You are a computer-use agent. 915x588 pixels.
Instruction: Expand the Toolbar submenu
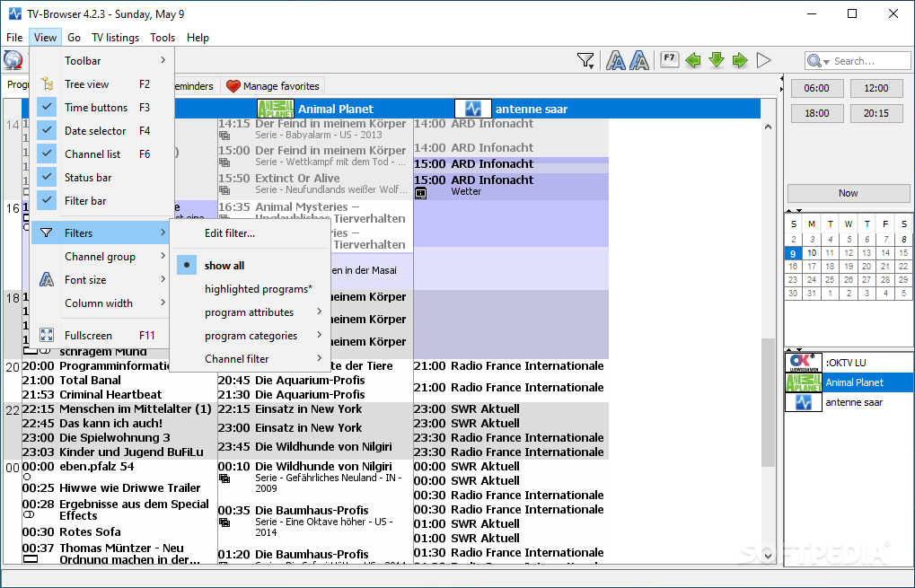pos(101,61)
